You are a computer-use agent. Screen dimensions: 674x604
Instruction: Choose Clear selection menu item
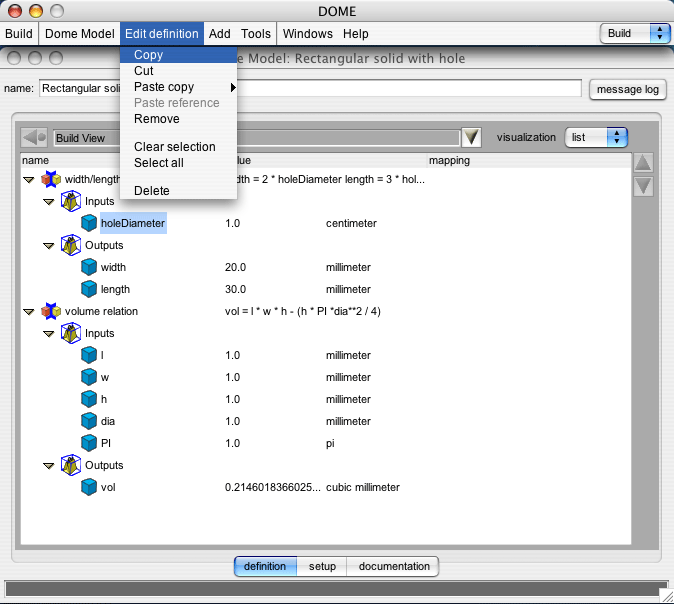coord(178,147)
